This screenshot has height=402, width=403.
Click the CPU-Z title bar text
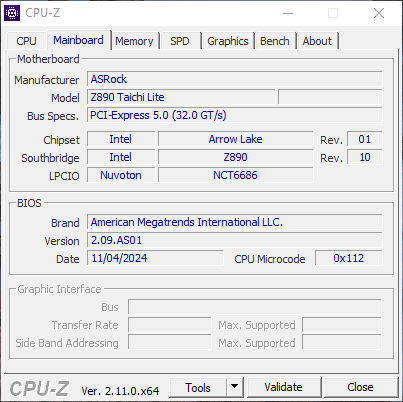coord(43,13)
